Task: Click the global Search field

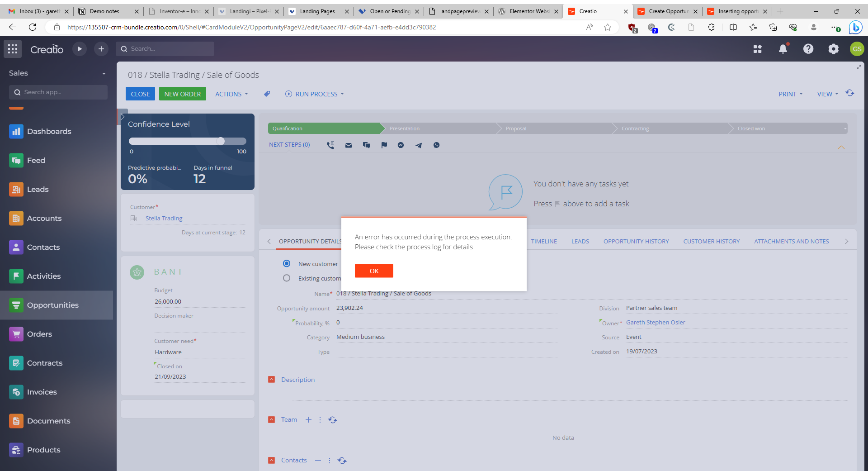Action: (165, 49)
